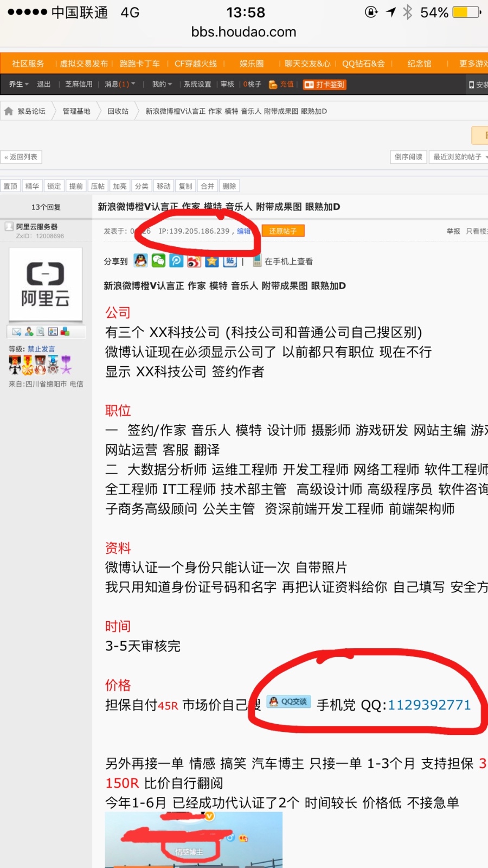
Task: Select the 纪念馆 navigation tab
Action: (420, 63)
